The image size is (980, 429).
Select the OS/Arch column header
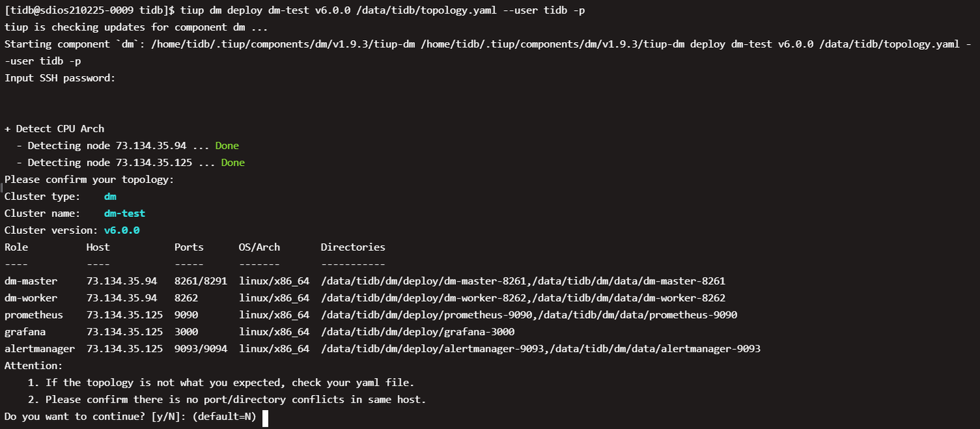259,247
